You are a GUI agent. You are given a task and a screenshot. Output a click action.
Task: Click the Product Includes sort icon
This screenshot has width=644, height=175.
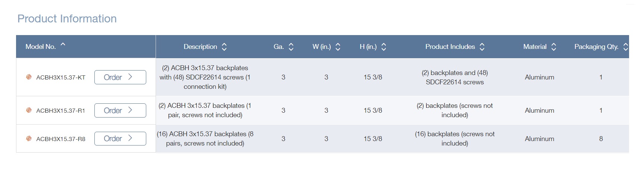tap(482, 47)
